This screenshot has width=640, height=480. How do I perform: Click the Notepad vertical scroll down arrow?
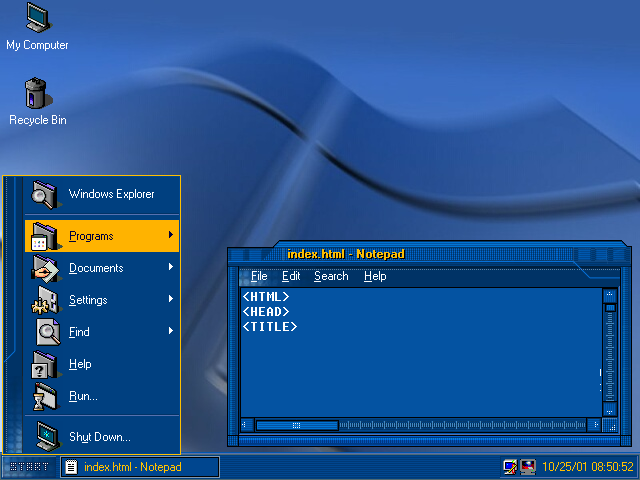(x=610, y=411)
